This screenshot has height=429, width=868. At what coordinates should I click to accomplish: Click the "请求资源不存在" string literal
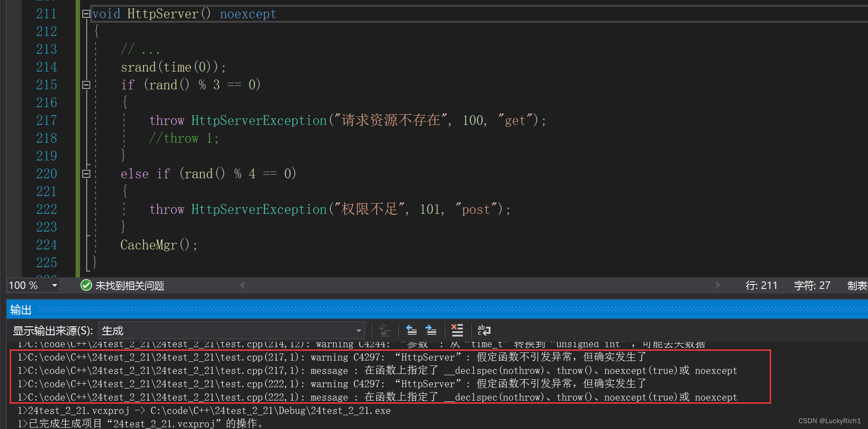point(391,120)
